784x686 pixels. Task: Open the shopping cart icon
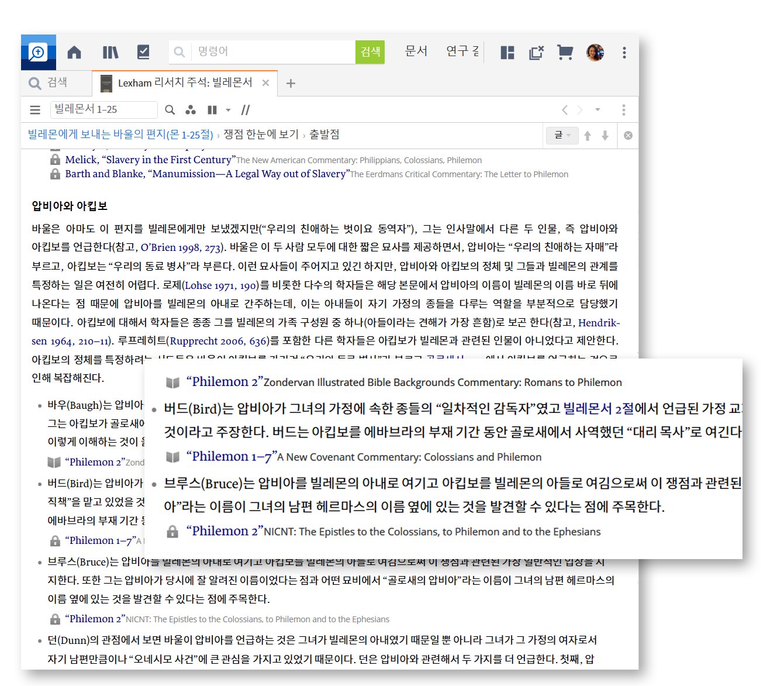(565, 53)
